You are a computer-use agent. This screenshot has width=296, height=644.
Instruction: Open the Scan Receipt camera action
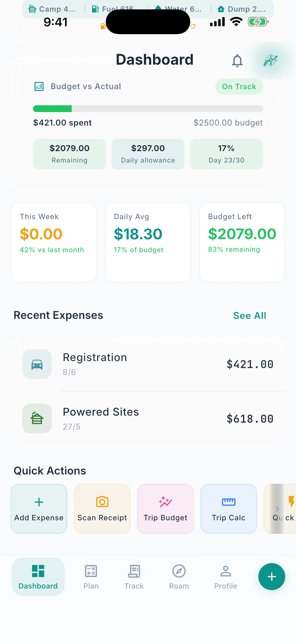[102, 509]
